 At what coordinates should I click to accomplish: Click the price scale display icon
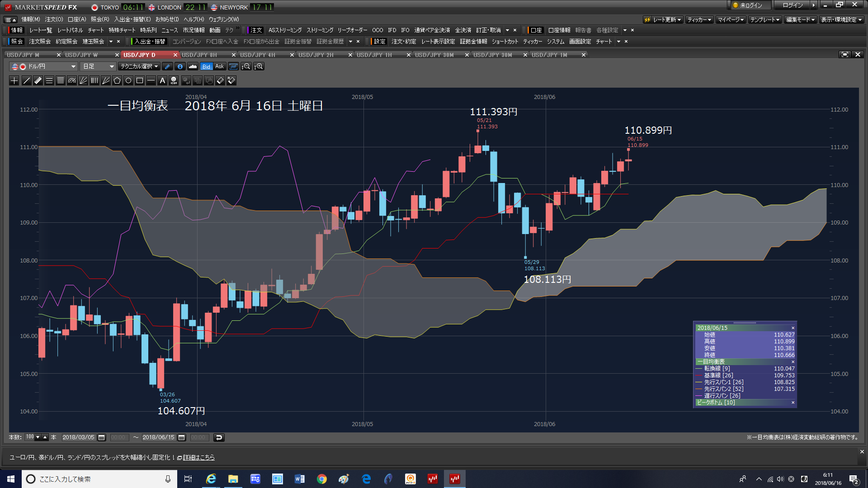233,66
